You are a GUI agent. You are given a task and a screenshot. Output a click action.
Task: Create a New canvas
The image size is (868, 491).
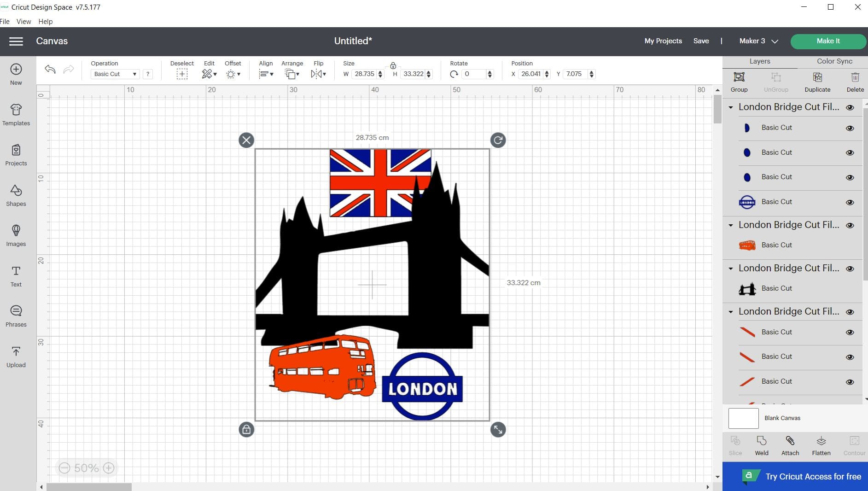16,74
